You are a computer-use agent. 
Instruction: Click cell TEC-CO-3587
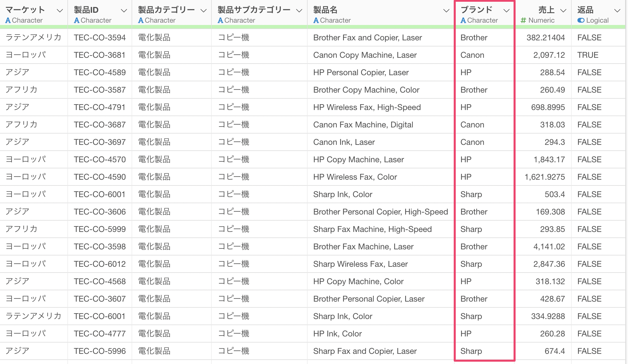coord(100,90)
